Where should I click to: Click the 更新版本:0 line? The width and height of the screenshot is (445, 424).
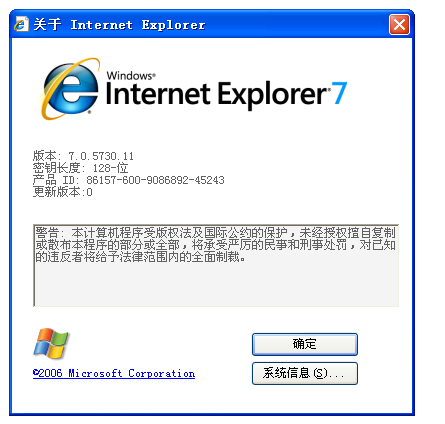[62, 192]
